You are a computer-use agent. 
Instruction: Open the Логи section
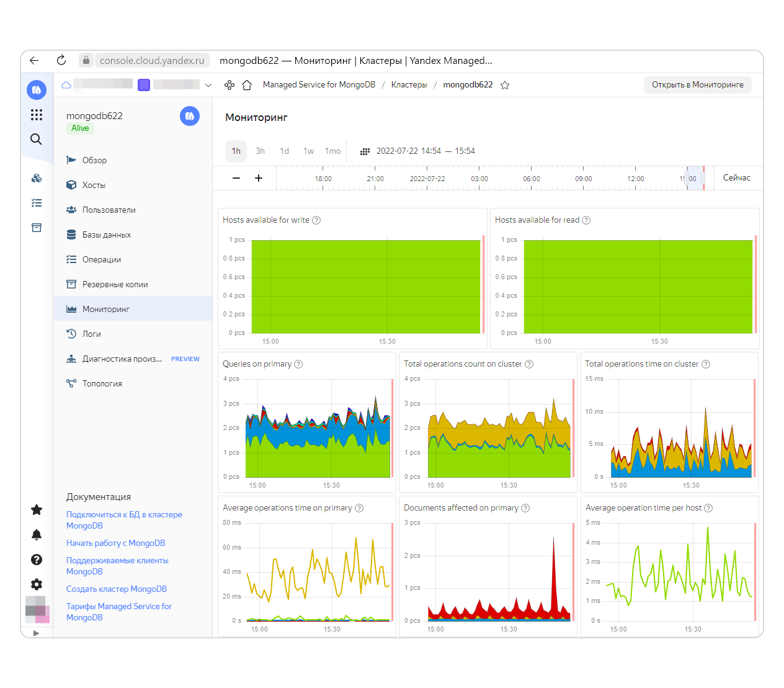pyautogui.click(x=133, y=334)
